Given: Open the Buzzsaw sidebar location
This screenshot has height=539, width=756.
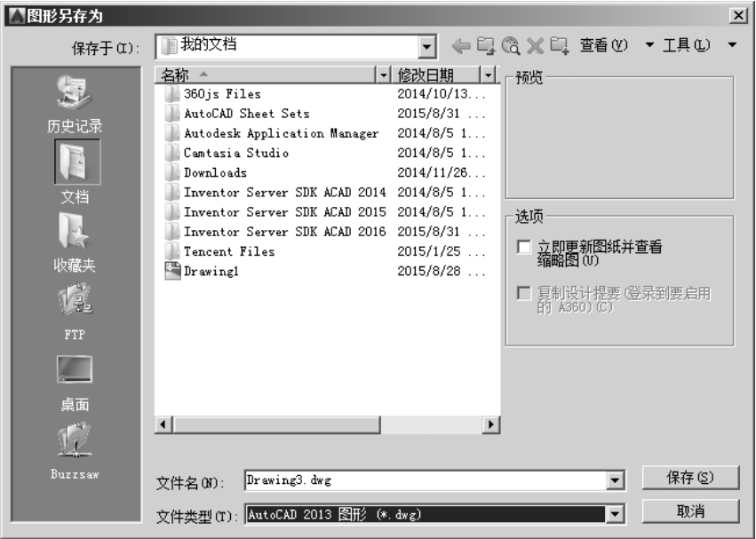Looking at the screenshot, I should pyautogui.click(x=75, y=451).
